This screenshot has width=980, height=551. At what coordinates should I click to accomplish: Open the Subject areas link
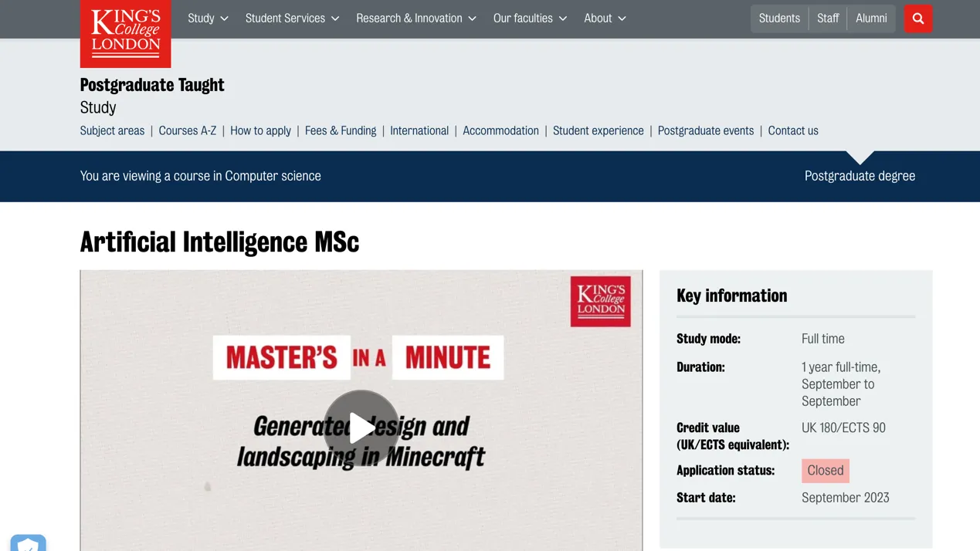[112, 130]
